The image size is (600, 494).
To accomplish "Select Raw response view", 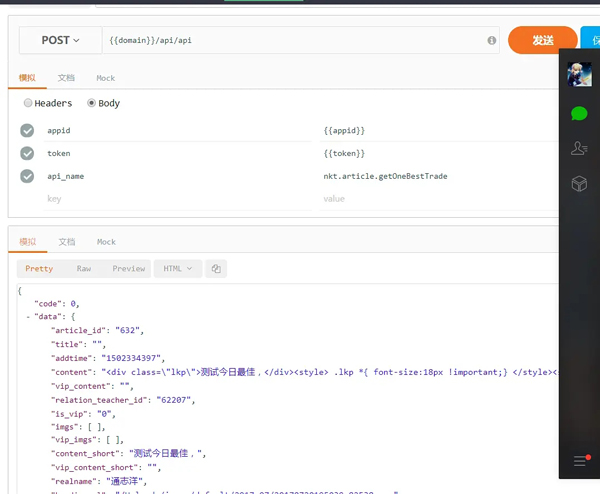I will tap(84, 269).
